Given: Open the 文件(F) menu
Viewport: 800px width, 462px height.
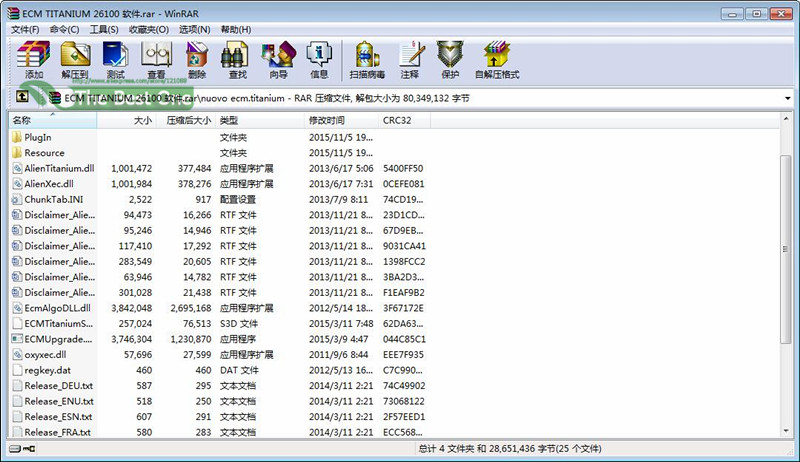Looking at the screenshot, I should pyautogui.click(x=24, y=29).
